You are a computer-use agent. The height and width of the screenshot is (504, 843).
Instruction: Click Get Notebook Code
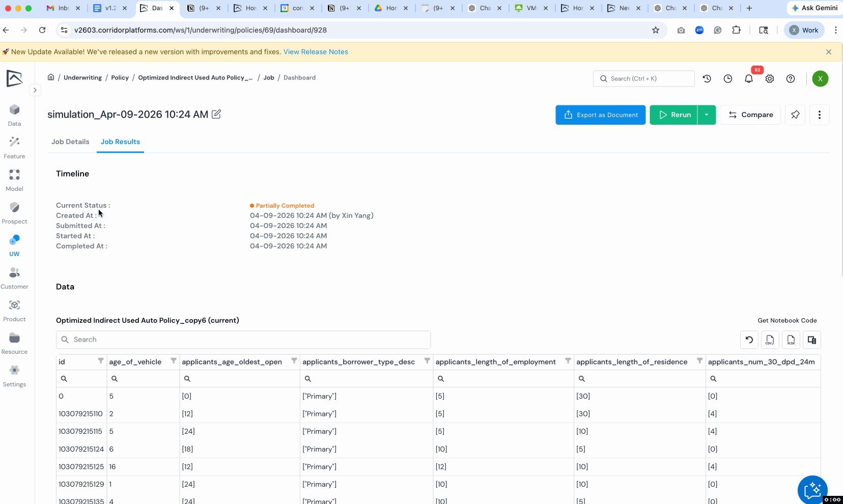point(787,320)
